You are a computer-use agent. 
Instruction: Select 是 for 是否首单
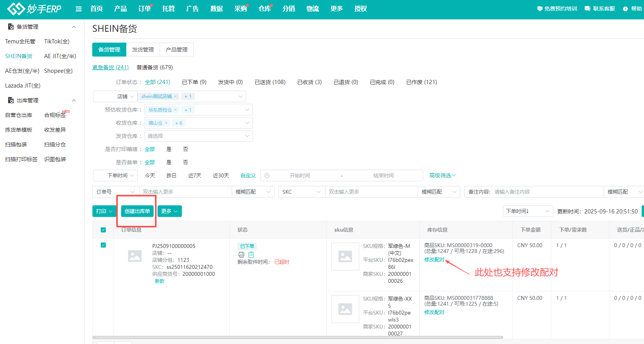[x=169, y=162]
